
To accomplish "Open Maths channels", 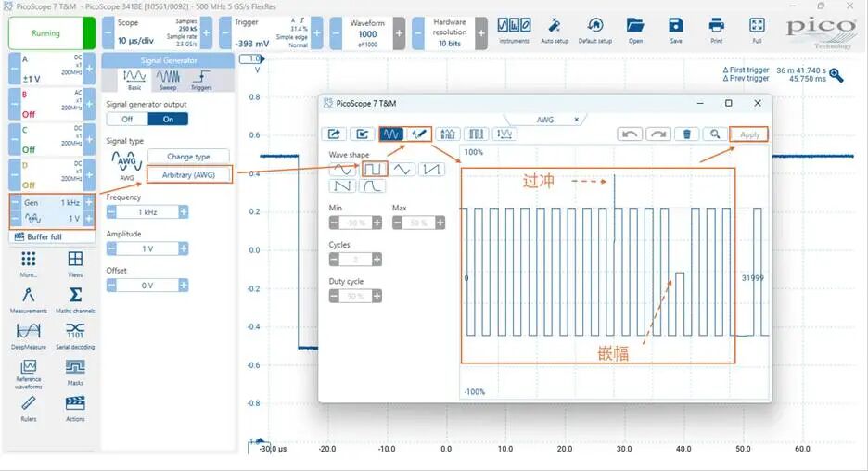I will [75, 300].
